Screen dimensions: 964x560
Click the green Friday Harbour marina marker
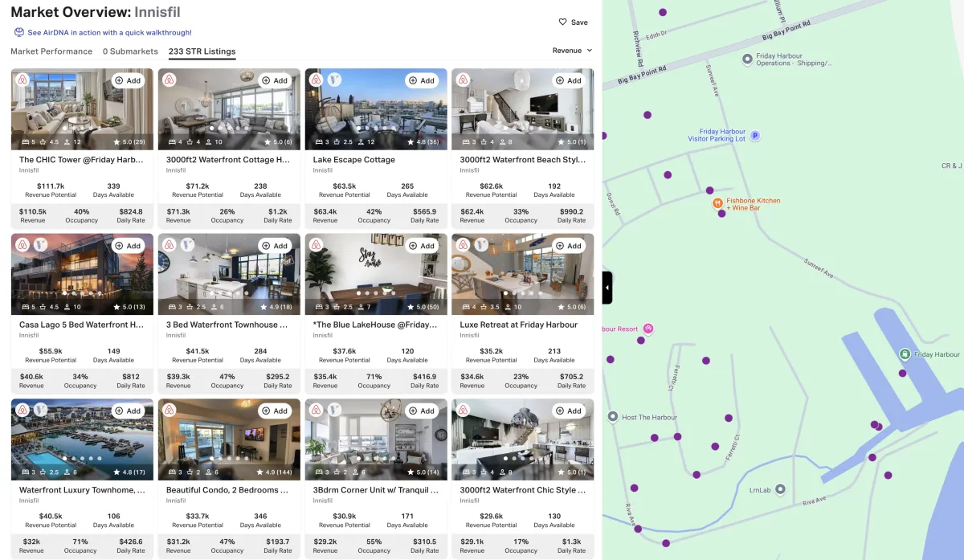pyautogui.click(x=905, y=354)
